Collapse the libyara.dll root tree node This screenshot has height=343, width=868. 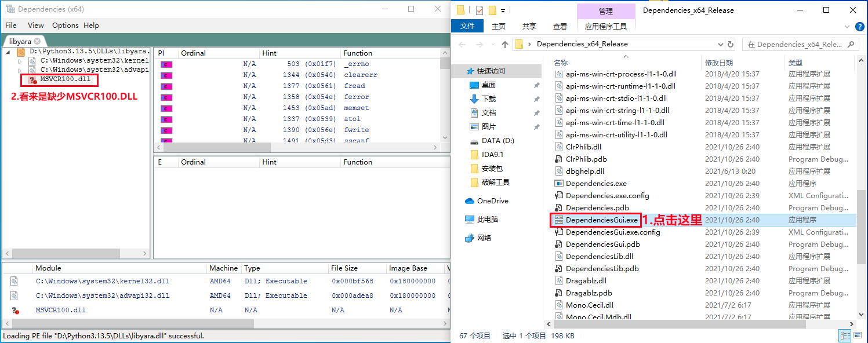click(9, 52)
